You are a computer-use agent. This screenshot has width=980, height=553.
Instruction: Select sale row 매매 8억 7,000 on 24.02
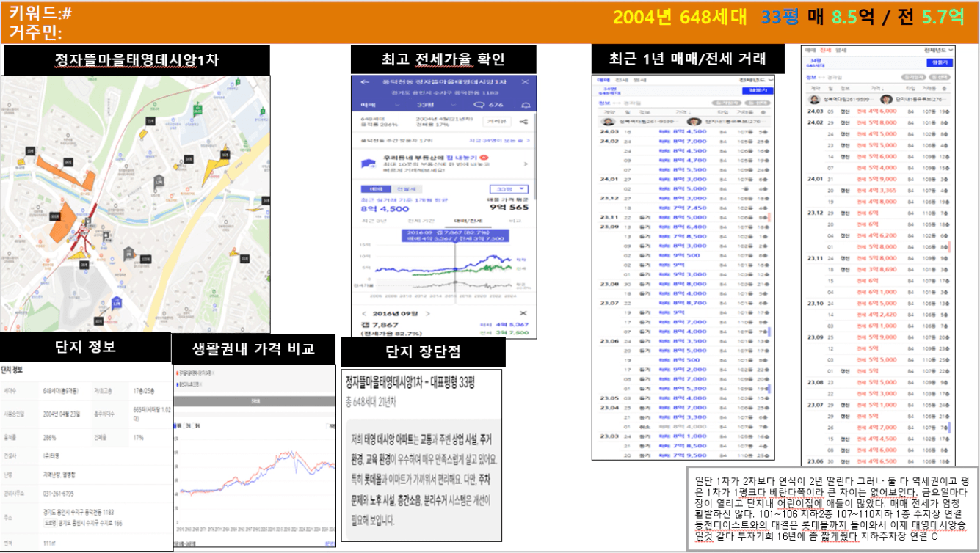[684, 142]
